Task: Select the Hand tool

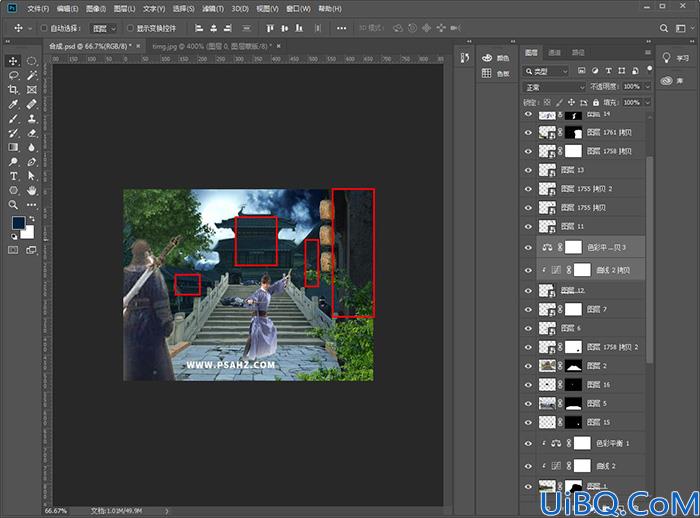Action: (x=31, y=190)
